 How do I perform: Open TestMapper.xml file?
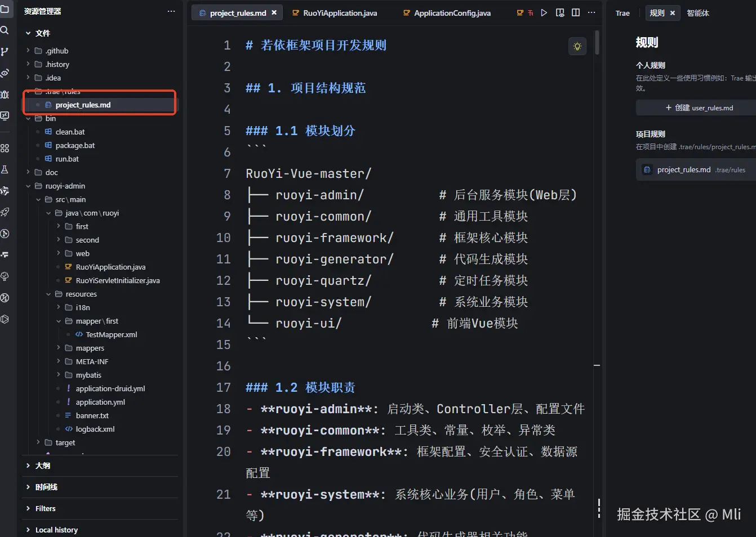click(x=112, y=334)
